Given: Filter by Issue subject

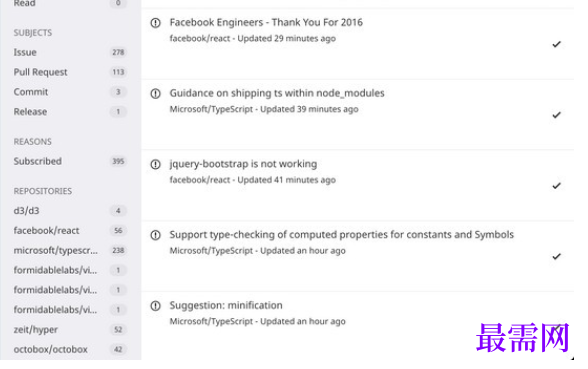Looking at the screenshot, I should tap(70, 52).
